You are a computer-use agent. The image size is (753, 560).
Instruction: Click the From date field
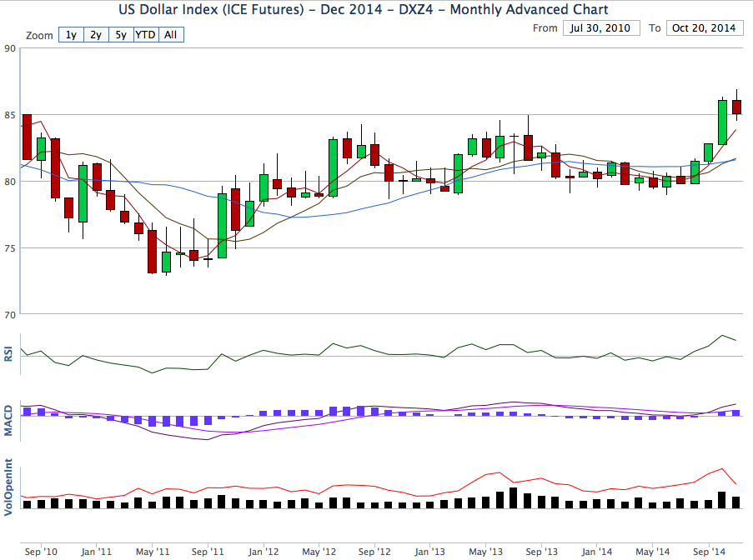601,28
